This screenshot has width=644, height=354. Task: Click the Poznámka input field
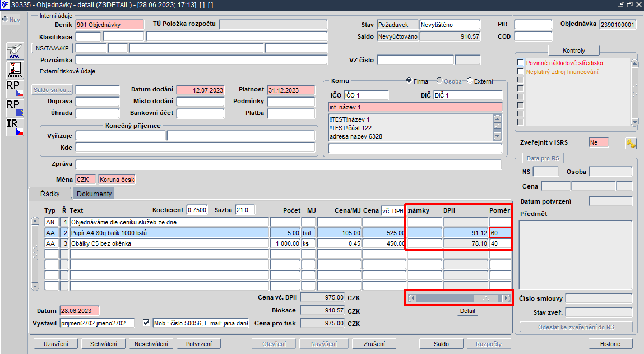click(201, 60)
